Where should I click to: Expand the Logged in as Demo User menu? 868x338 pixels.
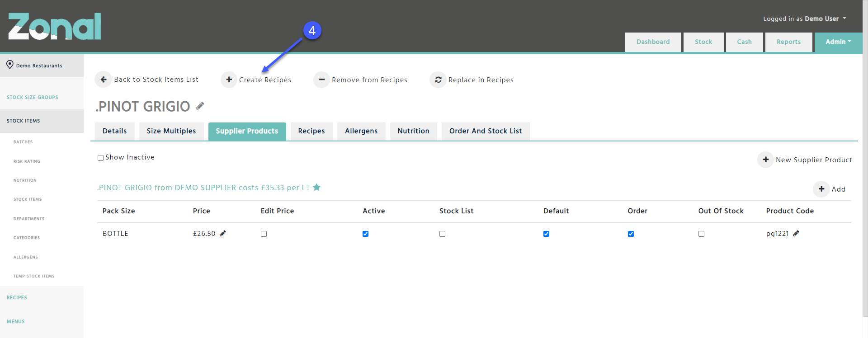[x=804, y=19]
